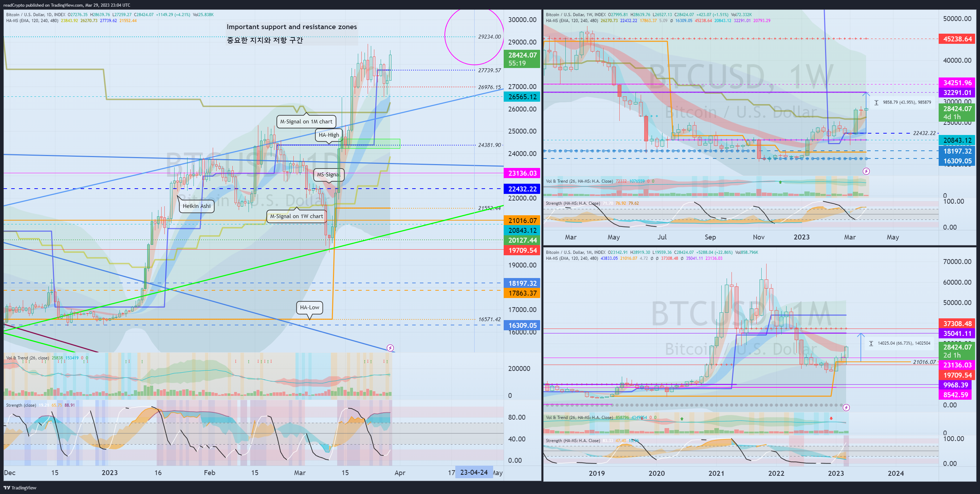Click the 27739.57 level text
Viewport: 980px width, 494px height.
pos(489,70)
